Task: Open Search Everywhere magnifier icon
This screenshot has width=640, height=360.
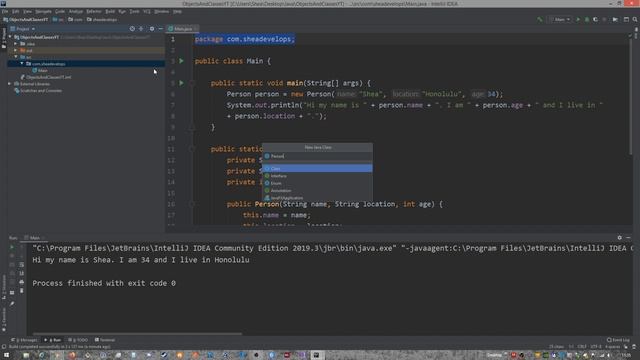Action: coord(635,19)
